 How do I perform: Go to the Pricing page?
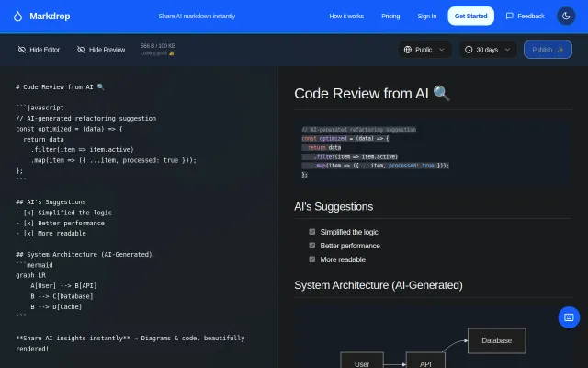tap(390, 17)
